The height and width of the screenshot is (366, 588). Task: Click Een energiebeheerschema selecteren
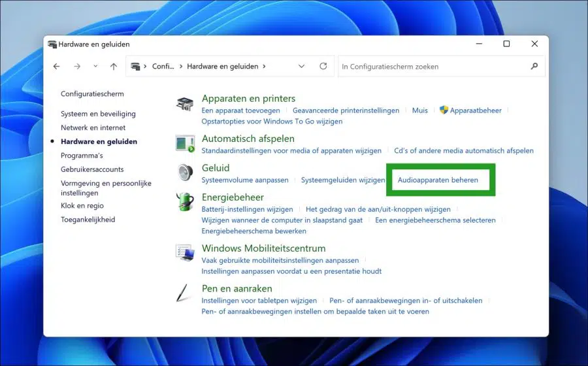tap(435, 220)
